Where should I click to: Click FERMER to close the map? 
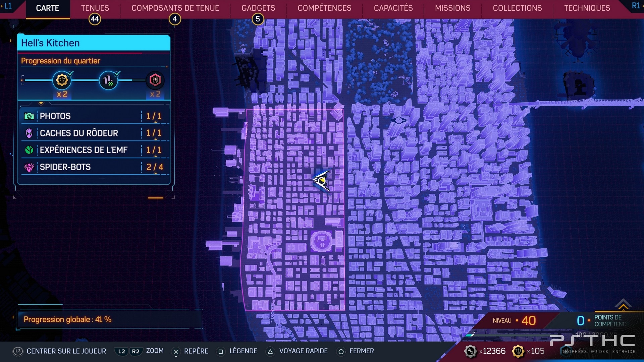coord(362,351)
